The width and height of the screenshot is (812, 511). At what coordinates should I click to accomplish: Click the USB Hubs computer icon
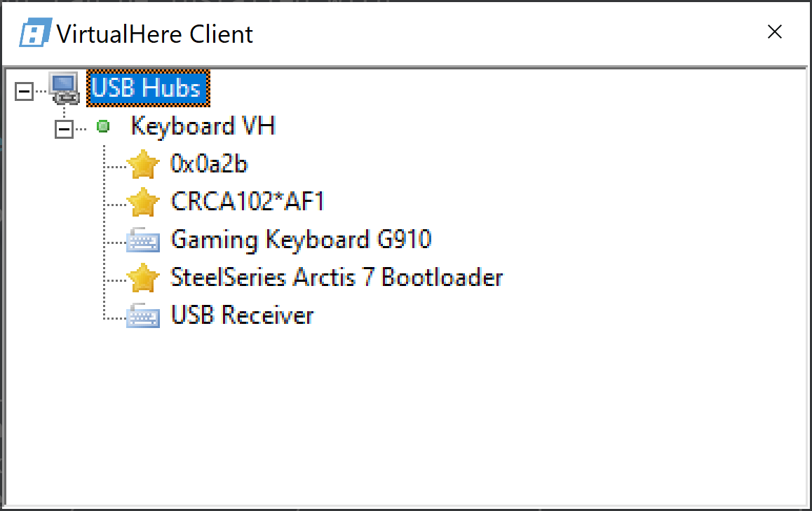[x=64, y=88]
